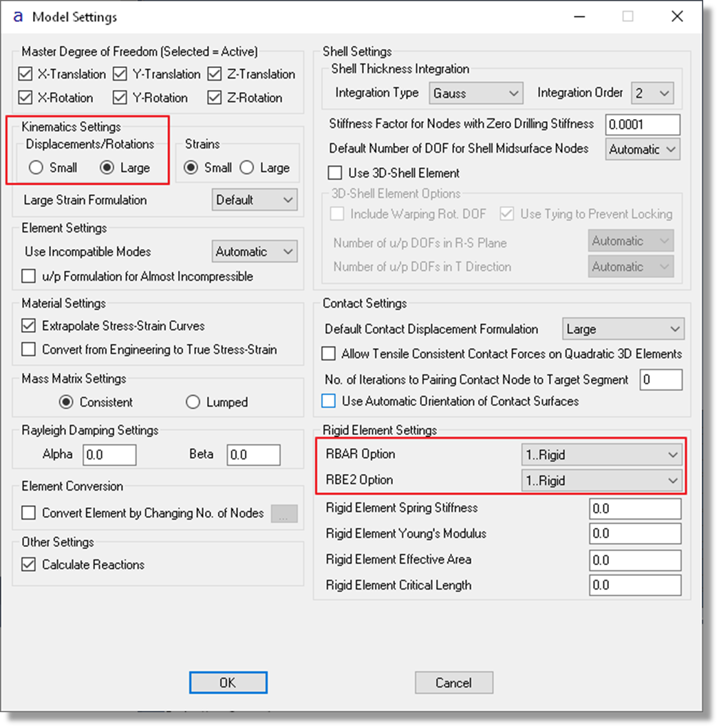Toggle Y-Rotation degree of freedom
This screenshot has width=719, height=728.
[x=120, y=98]
